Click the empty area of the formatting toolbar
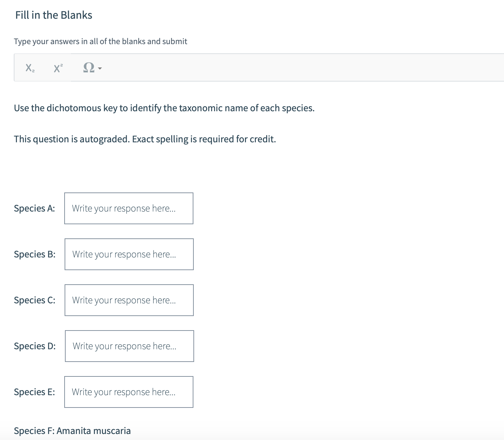 (282, 68)
